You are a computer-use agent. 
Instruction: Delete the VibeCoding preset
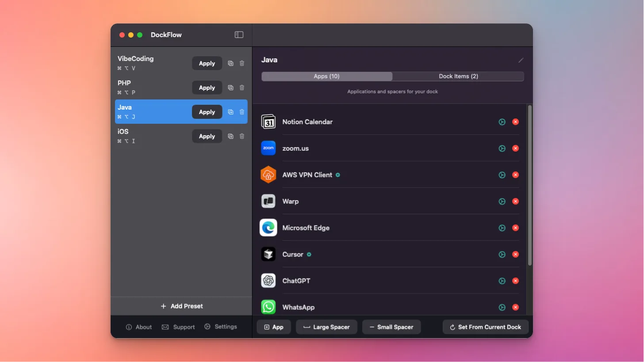coord(242,63)
